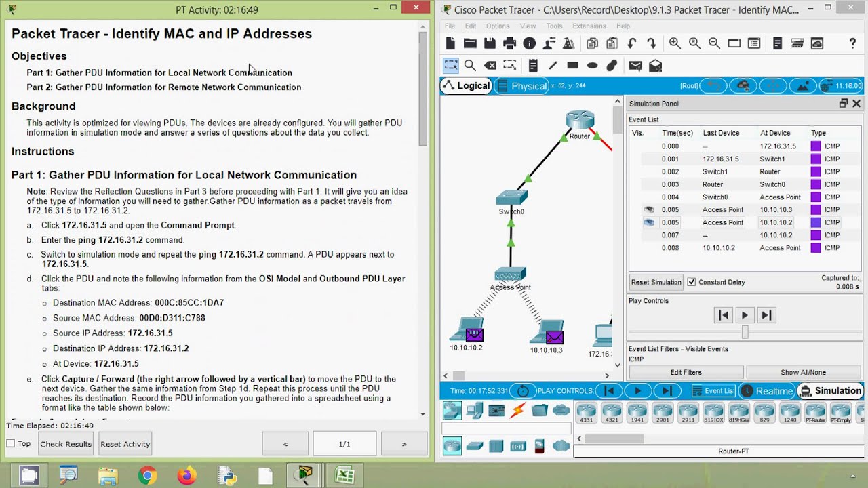The image size is (868, 488).
Task: Open a file using the folder icon
Action: point(470,43)
